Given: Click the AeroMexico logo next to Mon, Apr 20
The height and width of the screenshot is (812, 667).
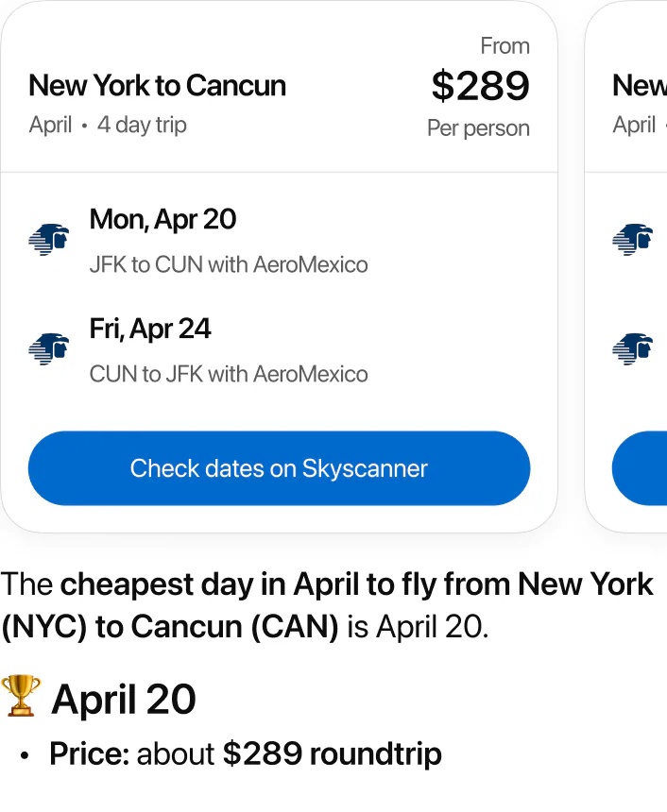Looking at the screenshot, I should click(49, 239).
